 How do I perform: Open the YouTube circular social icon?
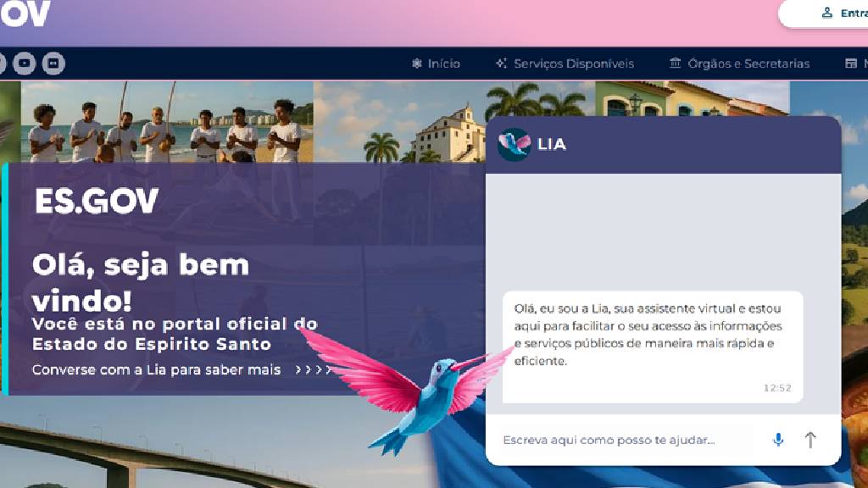coord(25,63)
